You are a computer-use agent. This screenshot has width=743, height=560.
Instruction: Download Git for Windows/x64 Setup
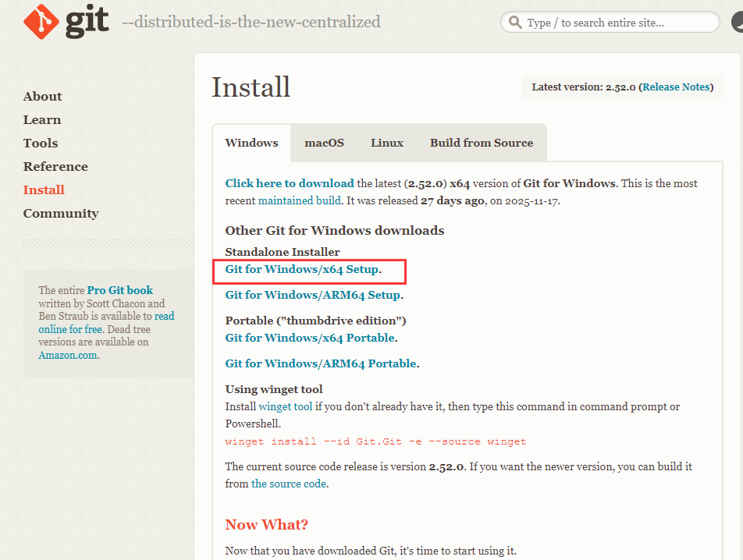[x=302, y=269]
